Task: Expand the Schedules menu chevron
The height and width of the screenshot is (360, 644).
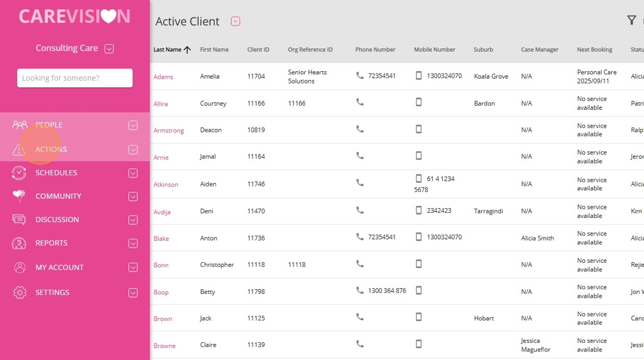Action: pyautogui.click(x=133, y=173)
